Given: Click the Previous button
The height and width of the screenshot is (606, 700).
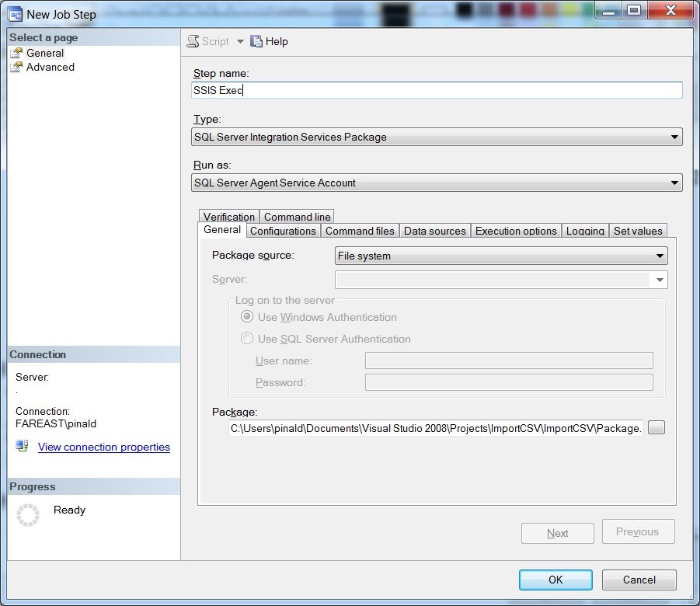Looking at the screenshot, I should click(639, 531).
